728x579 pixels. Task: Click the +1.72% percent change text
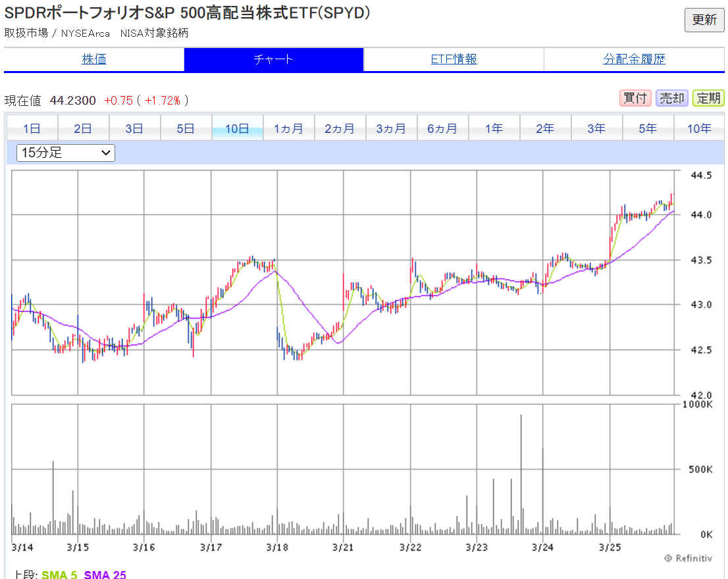pos(163,100)
